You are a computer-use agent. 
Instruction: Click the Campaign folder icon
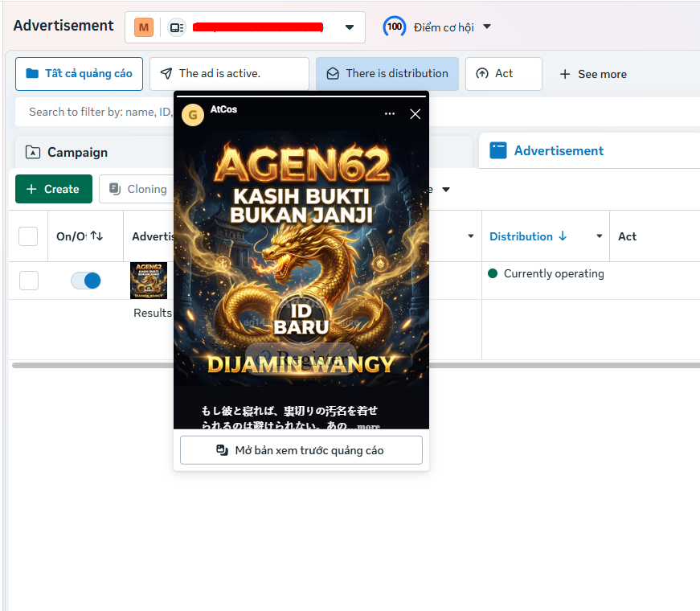coord(33,152)
